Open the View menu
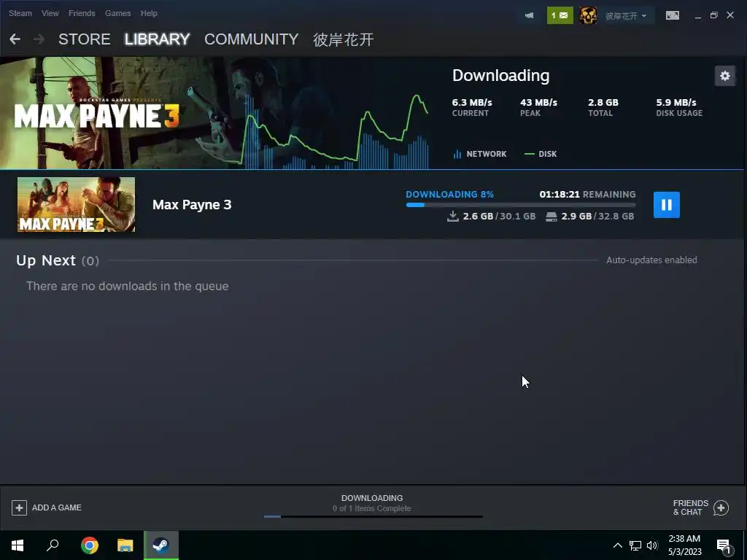The height and width of the screenshot is (560, 747). point(50,13)
